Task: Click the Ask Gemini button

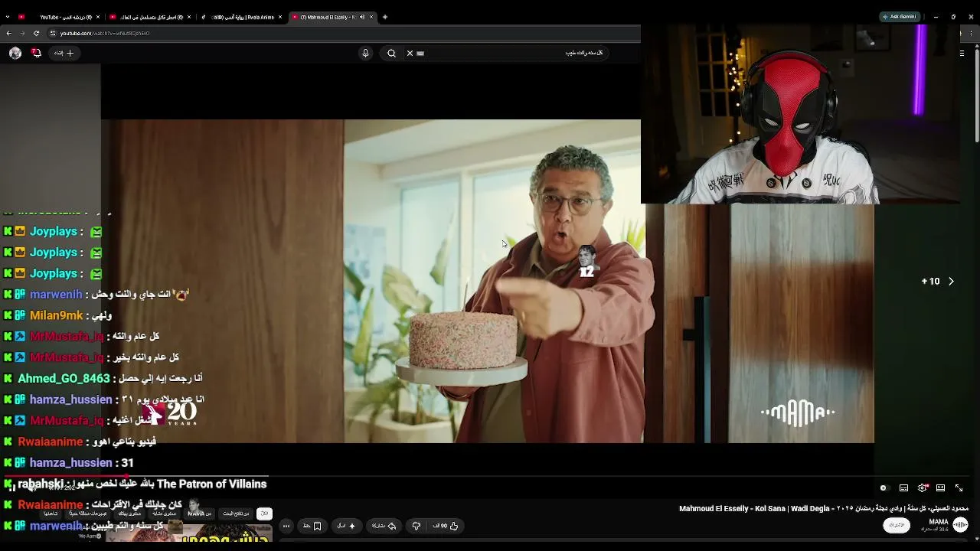Action: click(900, 17)
